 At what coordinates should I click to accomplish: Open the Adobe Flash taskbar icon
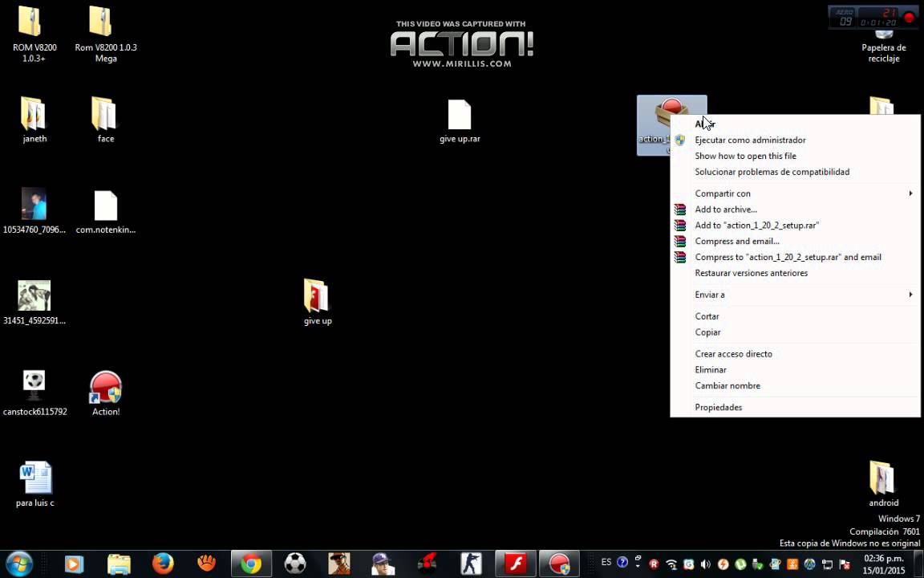pyautogui.click(x=515, y=564)
